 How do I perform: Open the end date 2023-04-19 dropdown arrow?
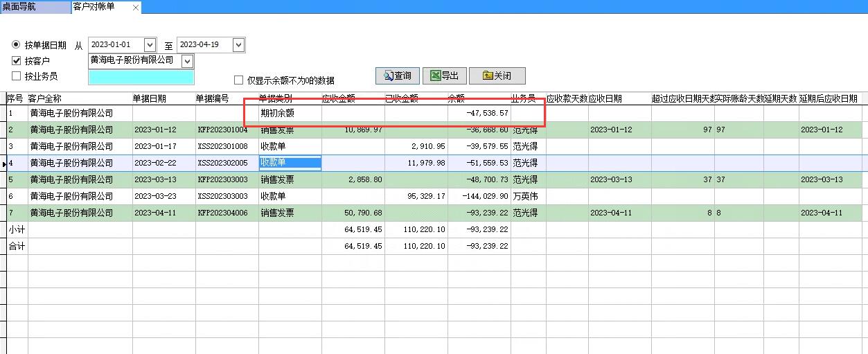tap(238, 45)
